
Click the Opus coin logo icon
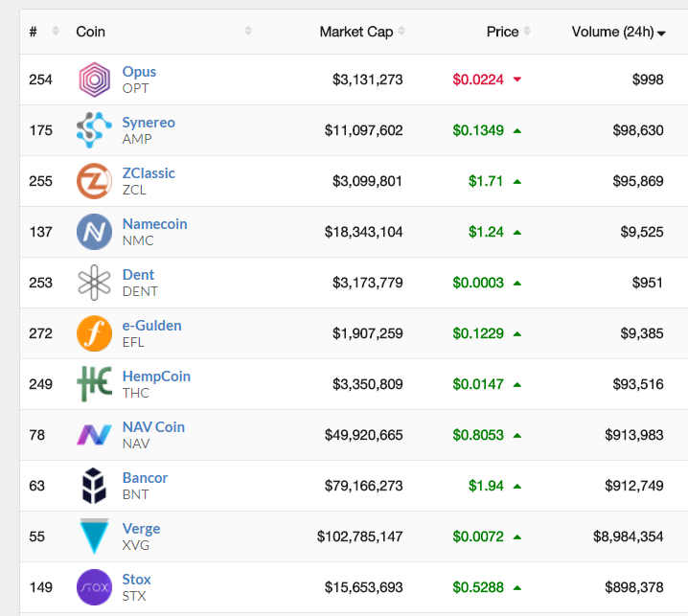(94, 80)
